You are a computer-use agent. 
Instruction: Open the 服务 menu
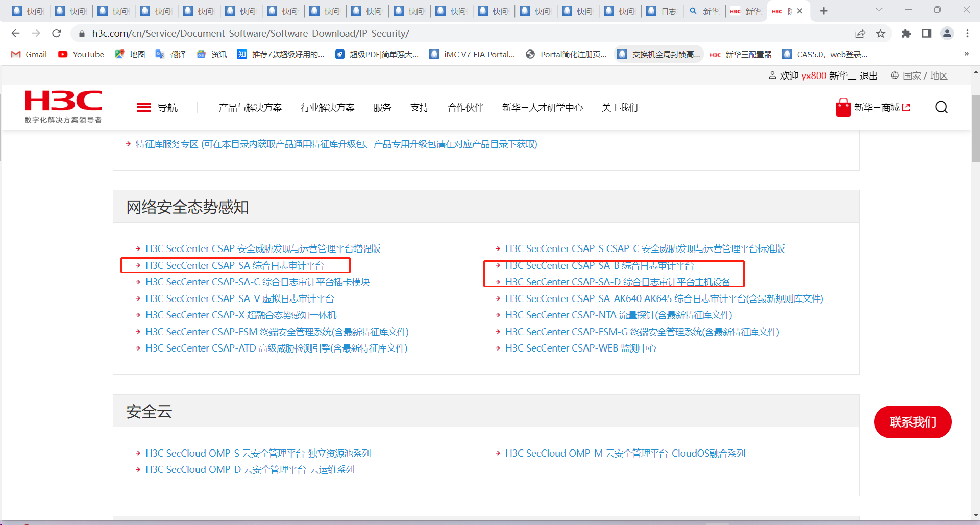382,108
